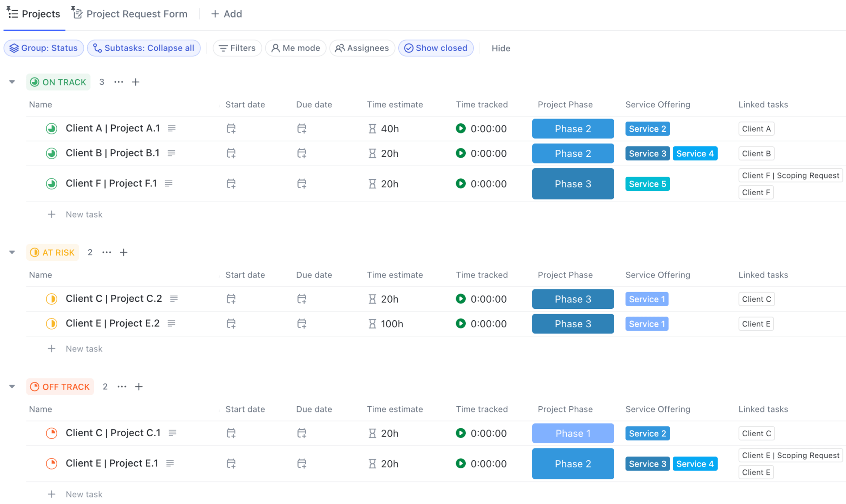The height and width of the screenshot is (504, 846).
Task: Set due date calendar for Client E Project E.2
Action: click(302, 324)
